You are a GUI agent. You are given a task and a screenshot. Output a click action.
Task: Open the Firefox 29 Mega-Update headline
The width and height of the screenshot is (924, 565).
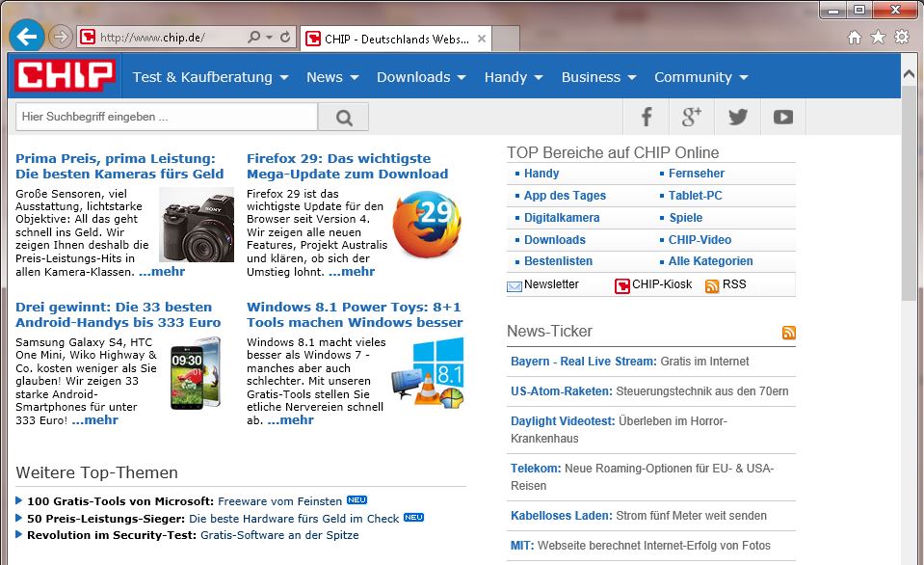pyautogui.click(x=347, y=166)
